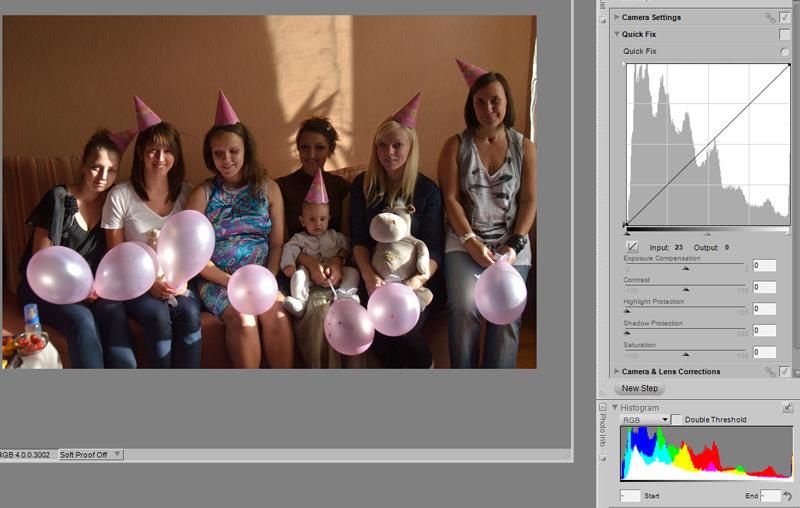The height and width of the screenshot is (508, 800).
Task: Click the white point slider under curve
Action: tap(789, 233)
